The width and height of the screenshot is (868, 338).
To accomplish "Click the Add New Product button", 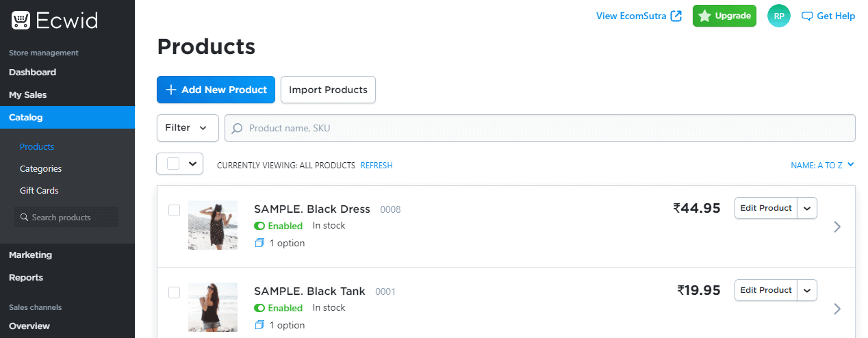I will pyautogui.click(x=216, y=90).
